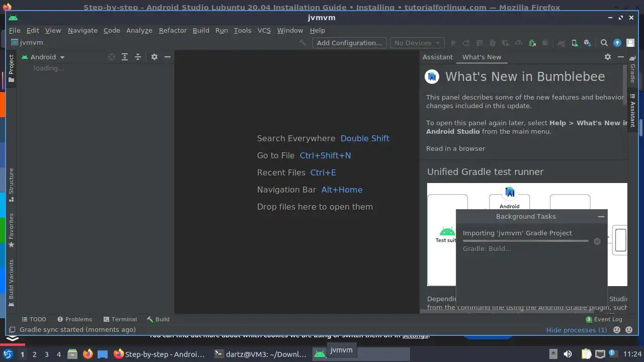
Task: Open the Terminal tool window
Action: point(120,319)
